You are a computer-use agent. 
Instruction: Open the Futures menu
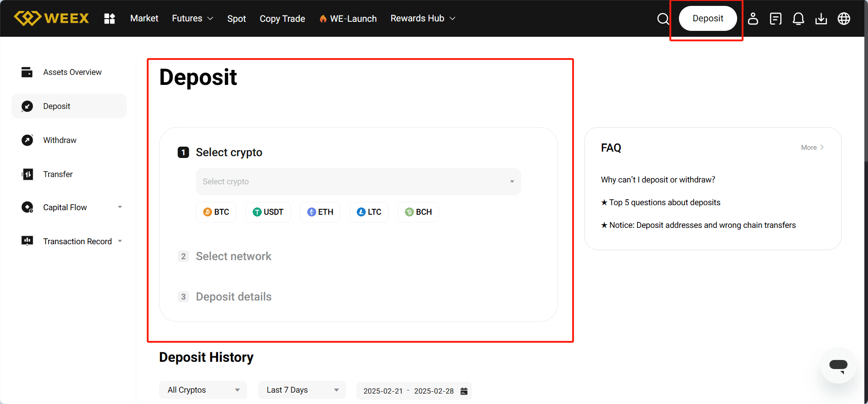192,19
